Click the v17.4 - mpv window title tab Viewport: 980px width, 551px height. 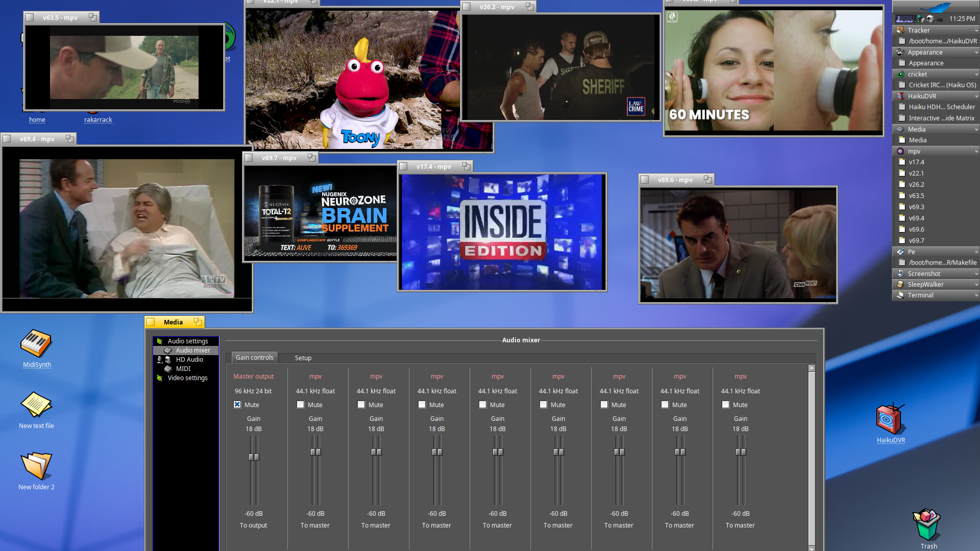tap(435, 167)
